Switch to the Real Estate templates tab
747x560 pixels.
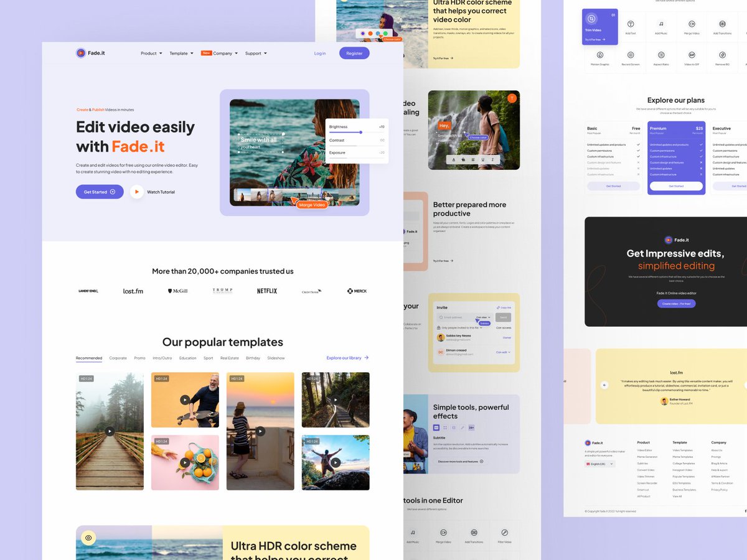coord(230,358)
